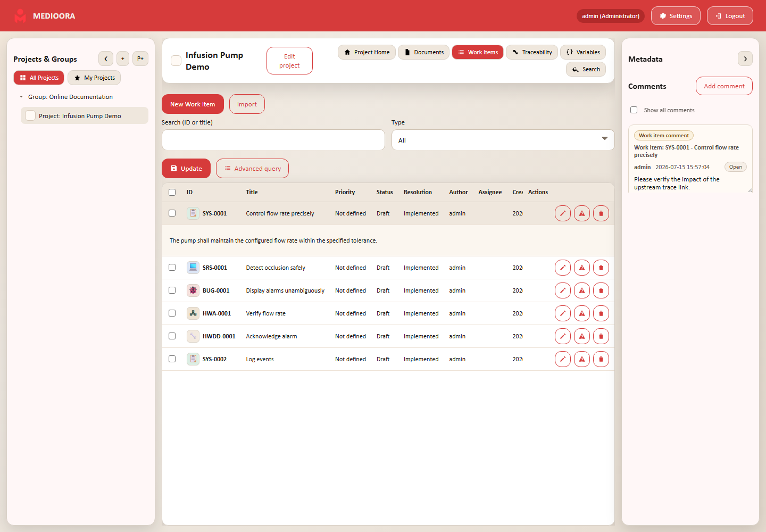Collapse the Metadata panel chevron

[745, 59]
